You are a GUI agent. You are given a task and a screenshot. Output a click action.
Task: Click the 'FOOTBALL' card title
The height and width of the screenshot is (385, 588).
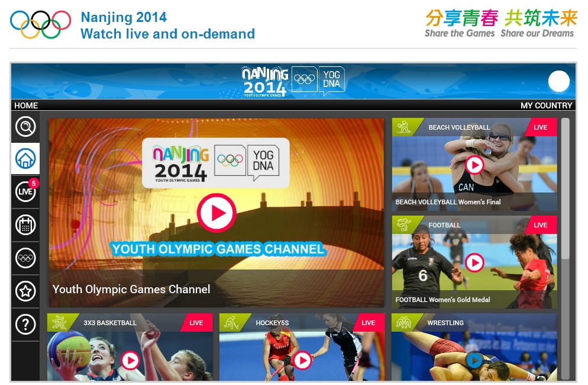[x=444, y=225]
